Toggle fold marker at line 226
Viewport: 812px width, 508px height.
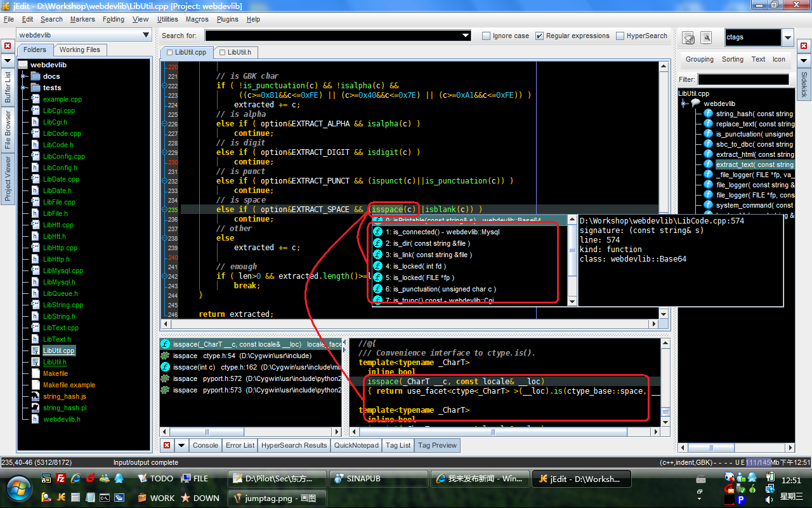pos(165,124)
